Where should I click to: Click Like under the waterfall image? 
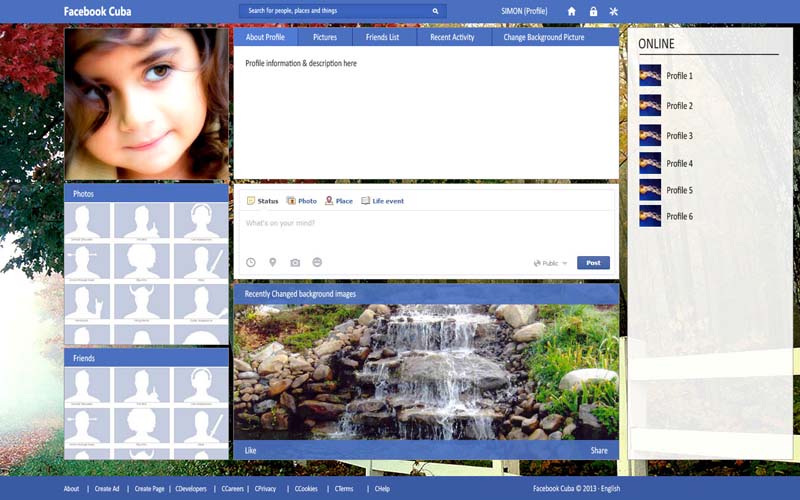tap(251, 451)
